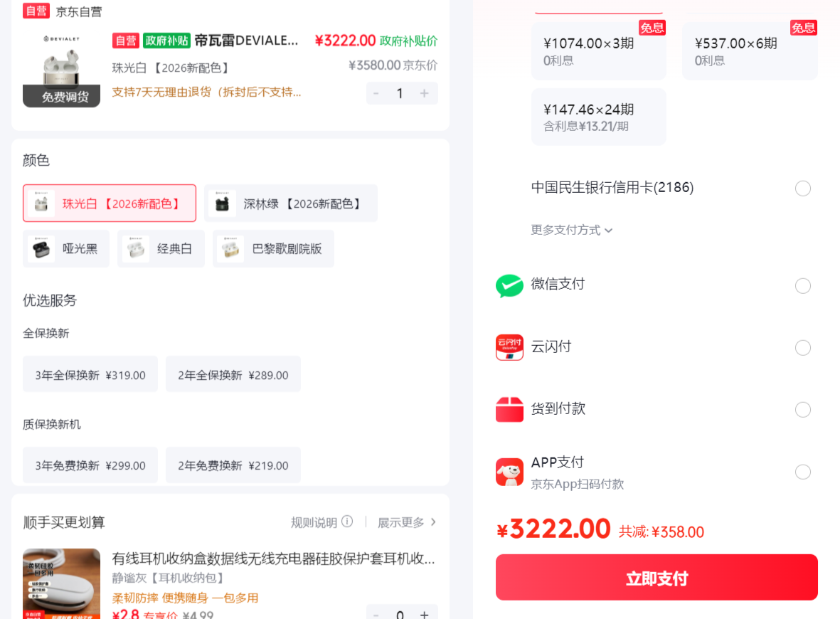Choose the 珠光白【2026新配色】 color option

click(110, 203)
